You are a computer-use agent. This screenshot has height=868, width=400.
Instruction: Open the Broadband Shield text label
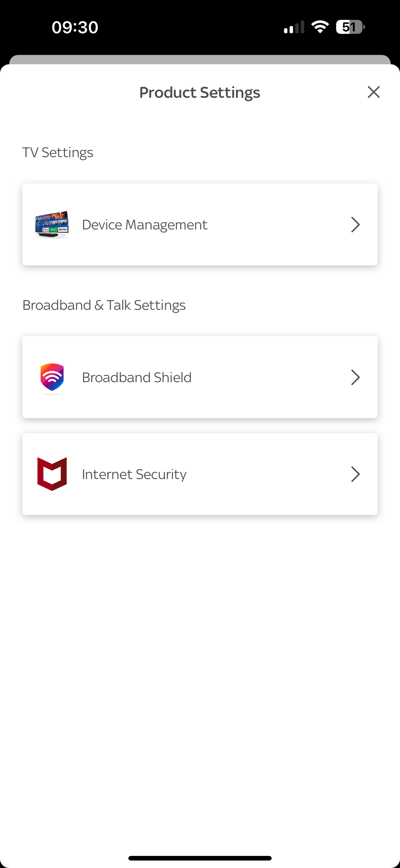click(x=136, y=377)
